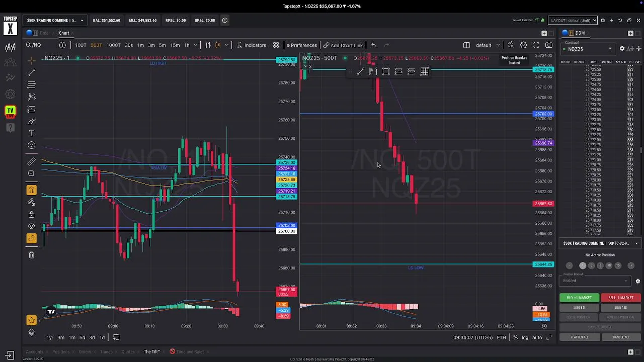
Task: Set order quantity to 10
Action: [609, 265]
